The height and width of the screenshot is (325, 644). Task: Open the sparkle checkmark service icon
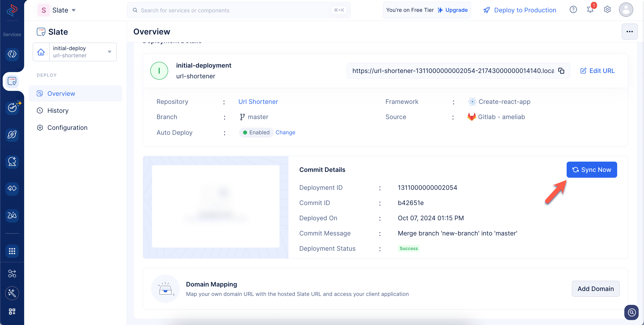12,108
